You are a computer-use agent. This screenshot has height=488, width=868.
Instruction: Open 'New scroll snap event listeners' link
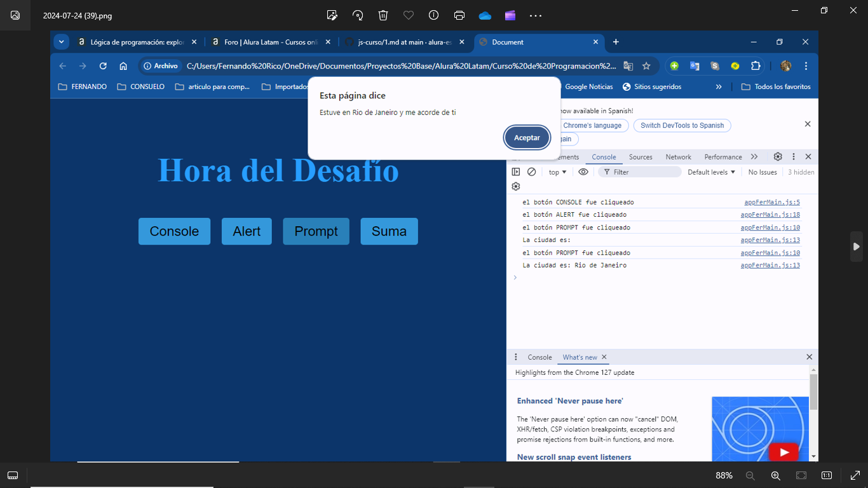[x=574, y=457]
